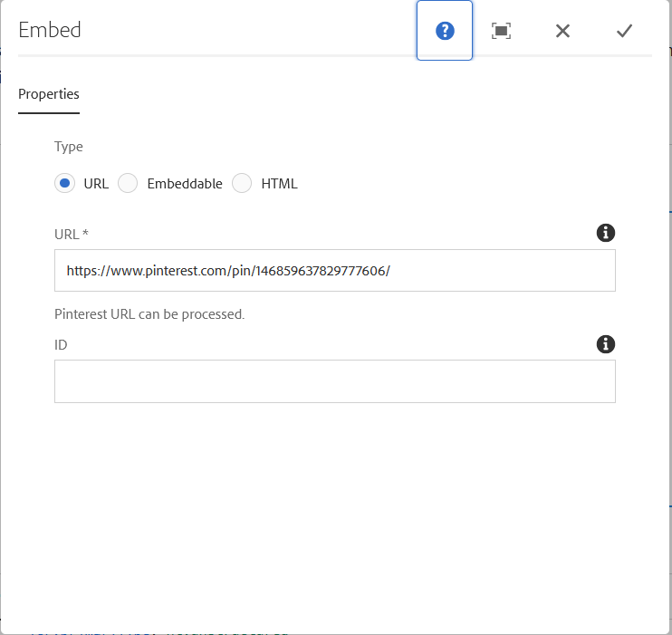Viewport: 672px width, 635px height.
Task: Open the Embed dialog help
Action: tap(445, 31)
